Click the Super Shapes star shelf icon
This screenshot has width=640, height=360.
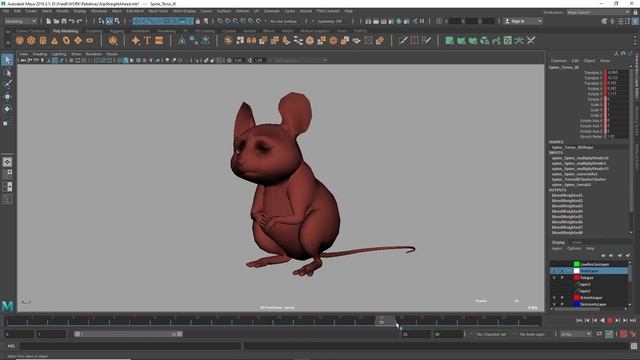click(136, 40)
